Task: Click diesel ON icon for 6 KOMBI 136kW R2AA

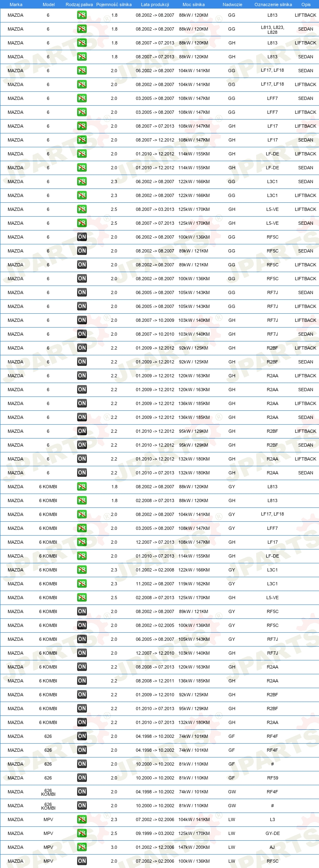Action: (x=82, y=681)
